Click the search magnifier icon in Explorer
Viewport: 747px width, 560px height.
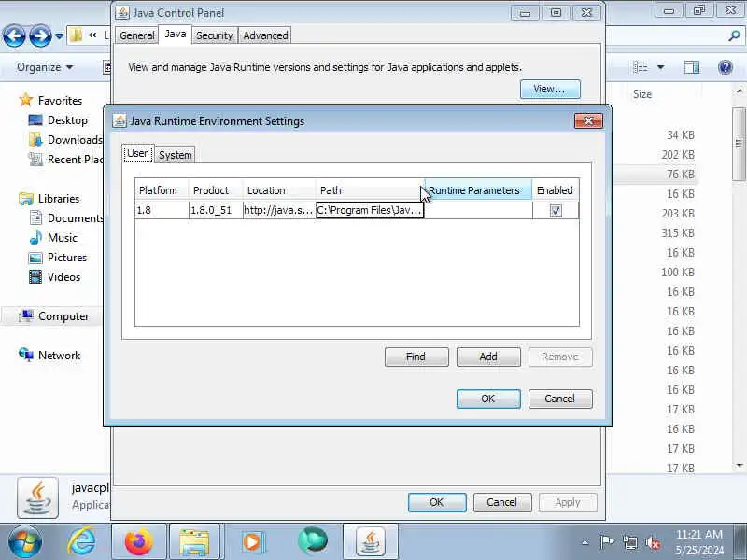(734, 35)
